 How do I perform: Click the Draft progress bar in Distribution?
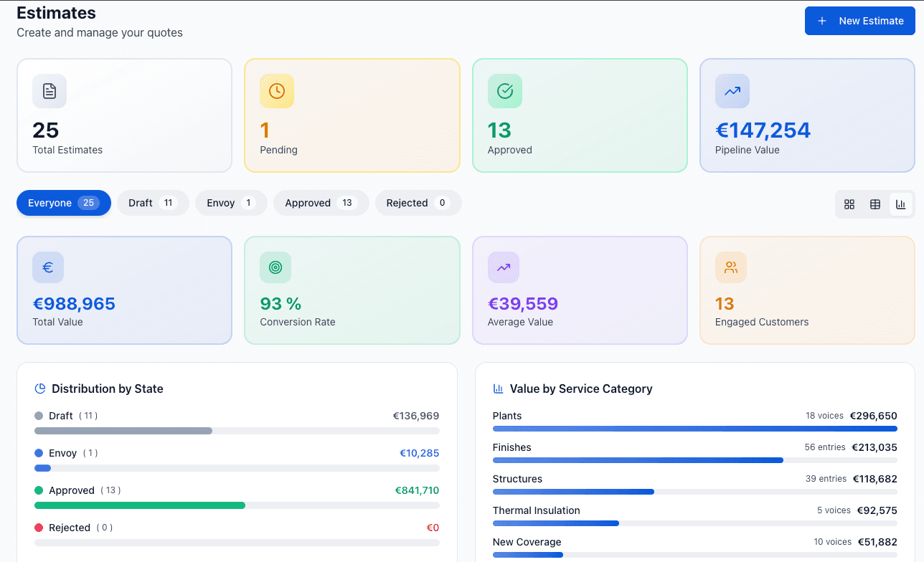237,431
